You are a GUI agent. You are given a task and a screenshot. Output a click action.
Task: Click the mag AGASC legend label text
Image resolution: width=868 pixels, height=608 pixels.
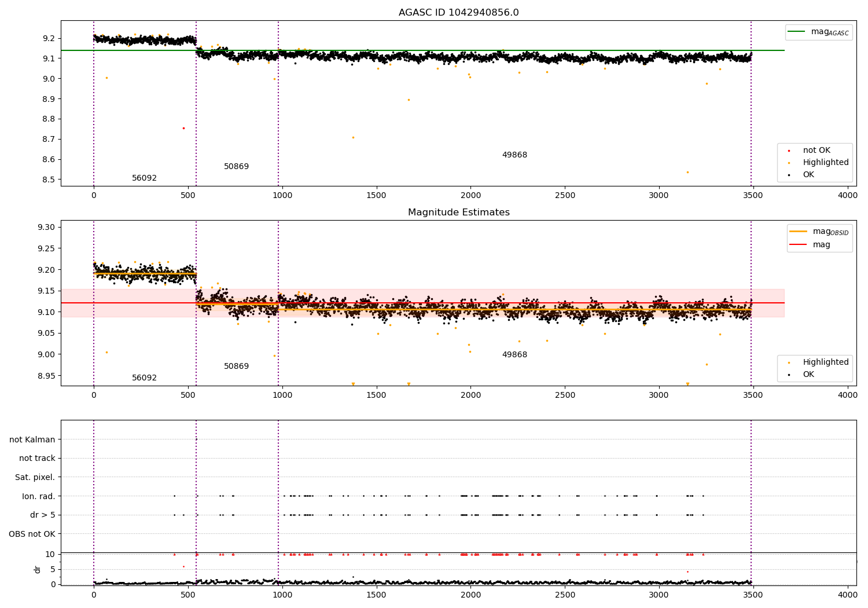coord(830,32)
